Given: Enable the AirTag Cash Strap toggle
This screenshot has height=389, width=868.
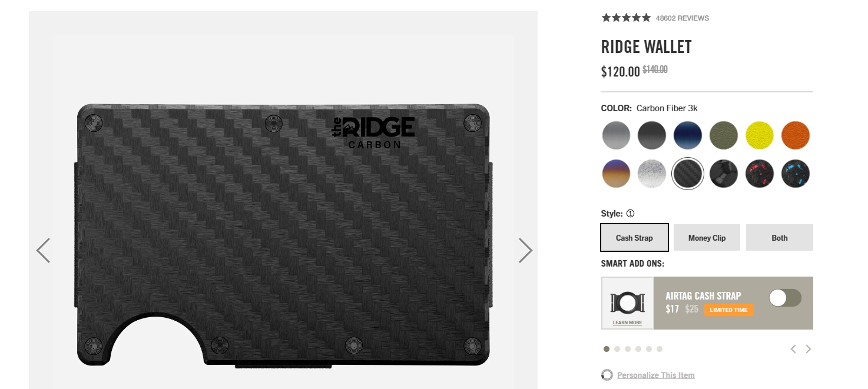Looking at the screenshot, I should (785, 298).
